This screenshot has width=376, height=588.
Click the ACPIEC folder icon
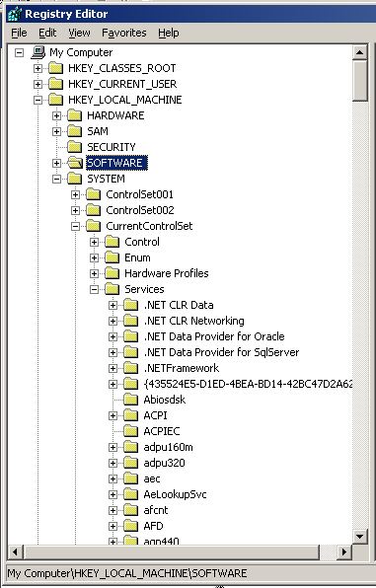(x=131, y=430)
